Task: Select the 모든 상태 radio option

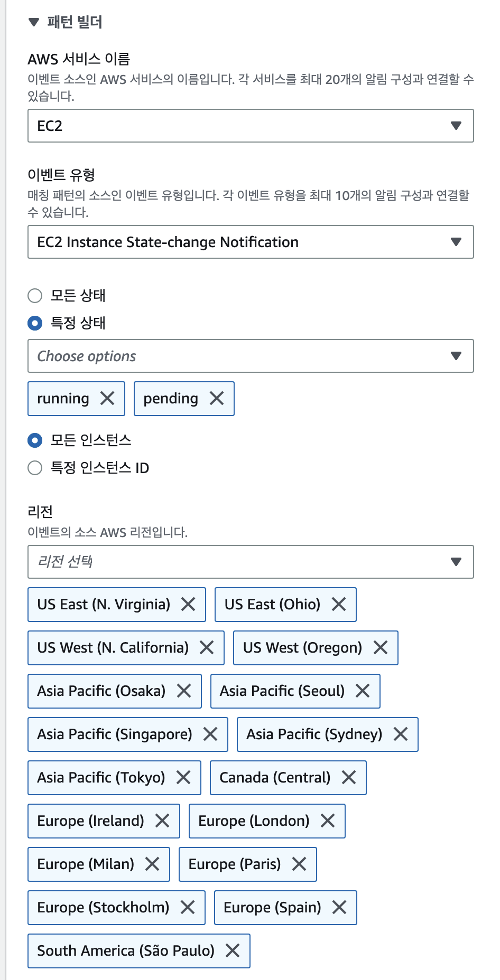Action: pyautogui.click(x=35, y=296)
